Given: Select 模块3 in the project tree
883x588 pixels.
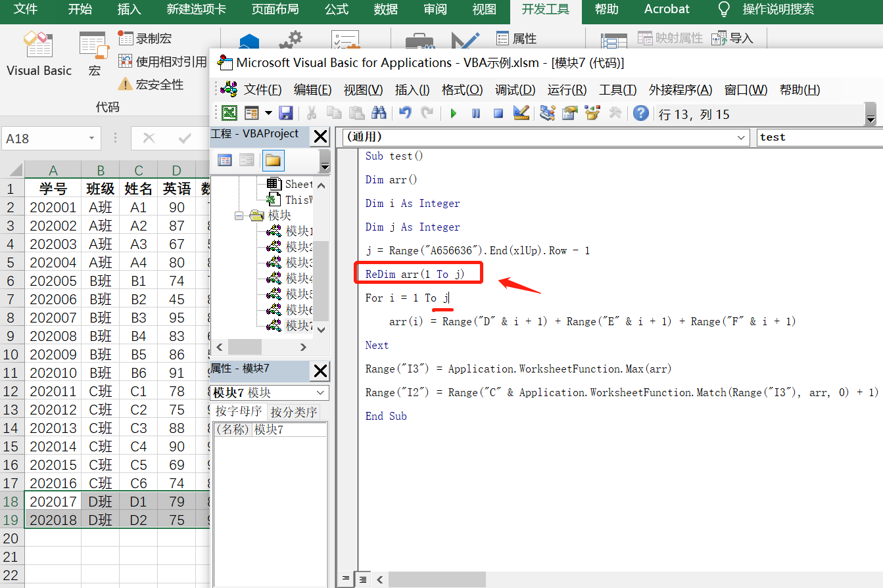Looking at the screenshot, I should 299,262.
